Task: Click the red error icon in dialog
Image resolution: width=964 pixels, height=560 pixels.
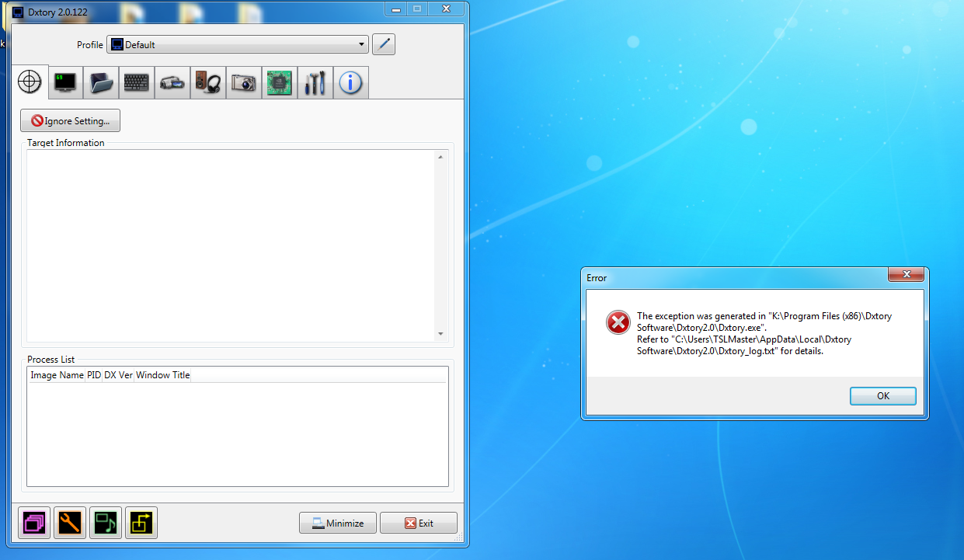Action: point(618,322)
